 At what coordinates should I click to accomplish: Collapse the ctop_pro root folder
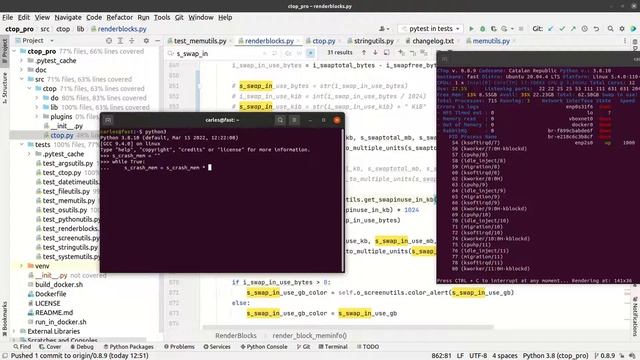click(x=15, y=51)
